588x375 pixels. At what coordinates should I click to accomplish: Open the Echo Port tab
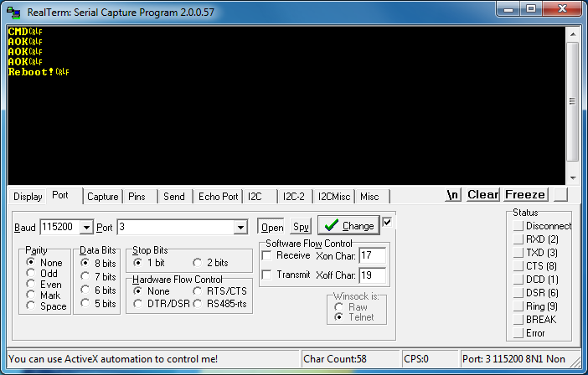[219, 197]
